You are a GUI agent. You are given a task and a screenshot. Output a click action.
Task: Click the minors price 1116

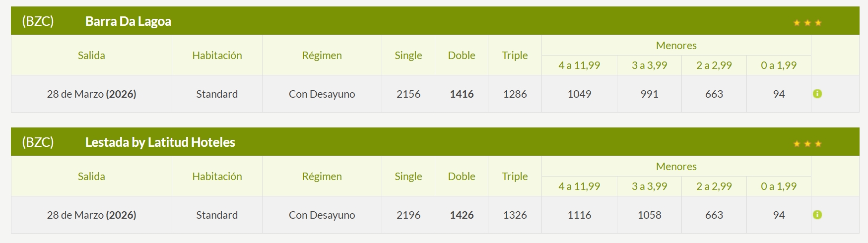coord(579,215)
